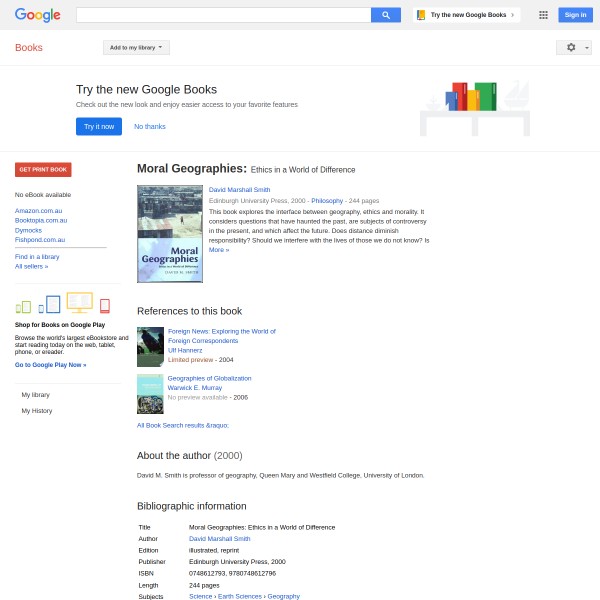Screen dimensions: 600x600
Task: Open My History in the sidebar
Action: click(x=37, y=411)
